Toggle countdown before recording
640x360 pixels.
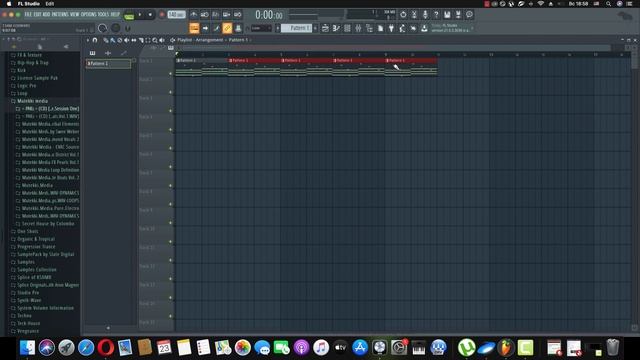[216, 15]
